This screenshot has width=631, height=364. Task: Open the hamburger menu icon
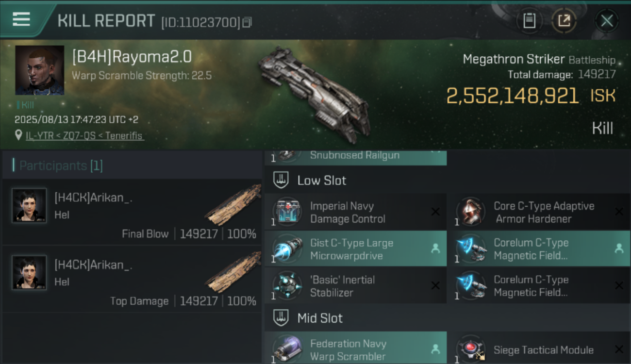[x=21, y=19]
